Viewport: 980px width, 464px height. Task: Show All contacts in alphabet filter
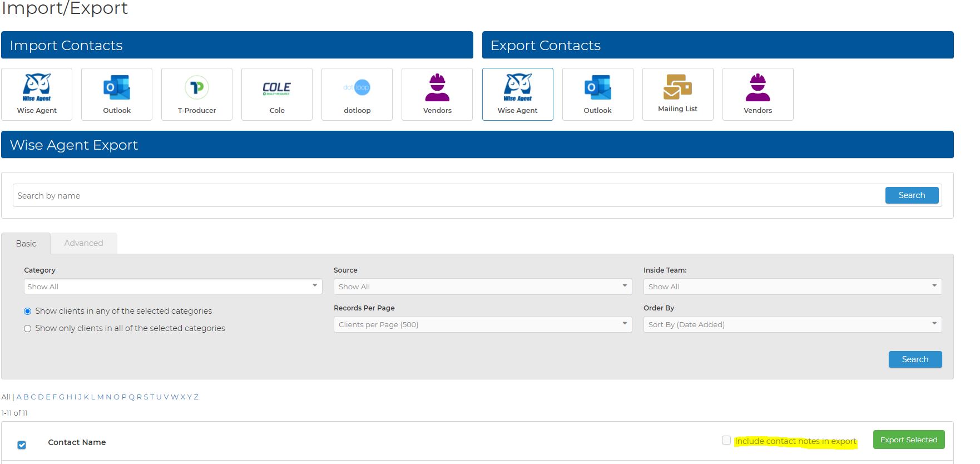coord(6,397)
